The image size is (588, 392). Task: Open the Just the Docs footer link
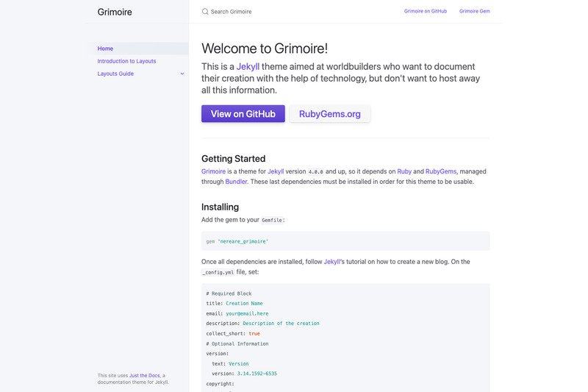click(x=144, y=376)
